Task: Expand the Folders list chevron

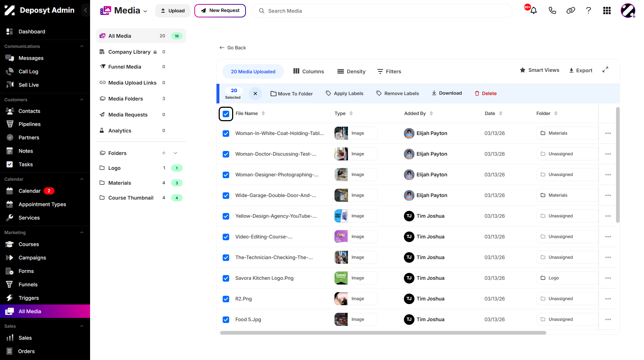Action: click(175, 153)
